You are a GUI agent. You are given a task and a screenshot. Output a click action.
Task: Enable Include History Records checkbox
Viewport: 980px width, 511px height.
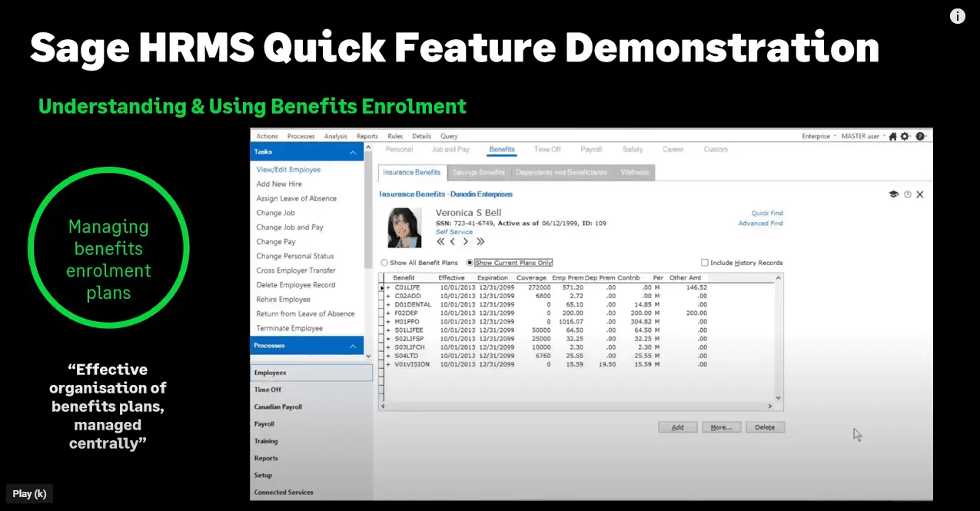click(705, 263)
